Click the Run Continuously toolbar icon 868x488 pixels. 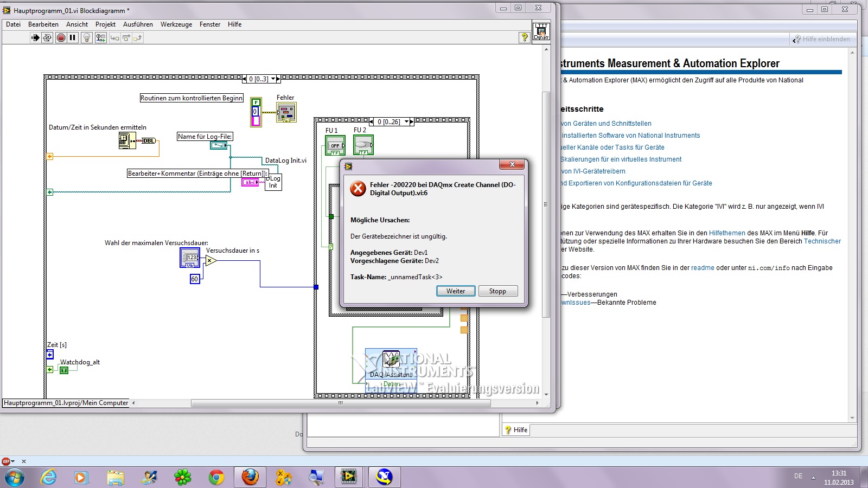click(47, 37)
